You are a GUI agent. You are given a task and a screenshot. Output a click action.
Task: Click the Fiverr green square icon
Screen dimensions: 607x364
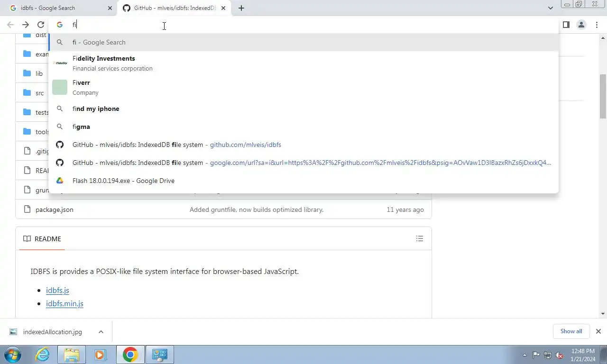coord(60,87)
